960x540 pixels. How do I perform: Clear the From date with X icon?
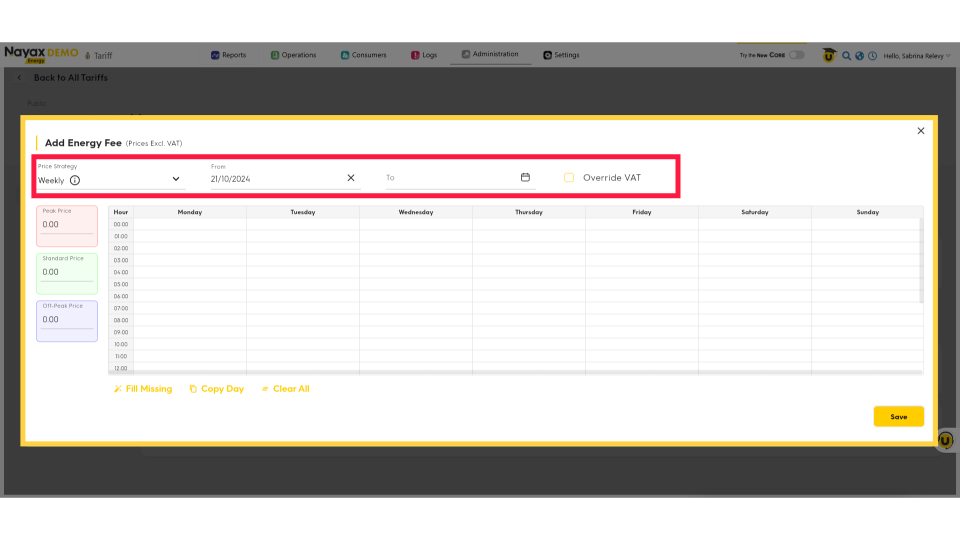coord(351,178)
